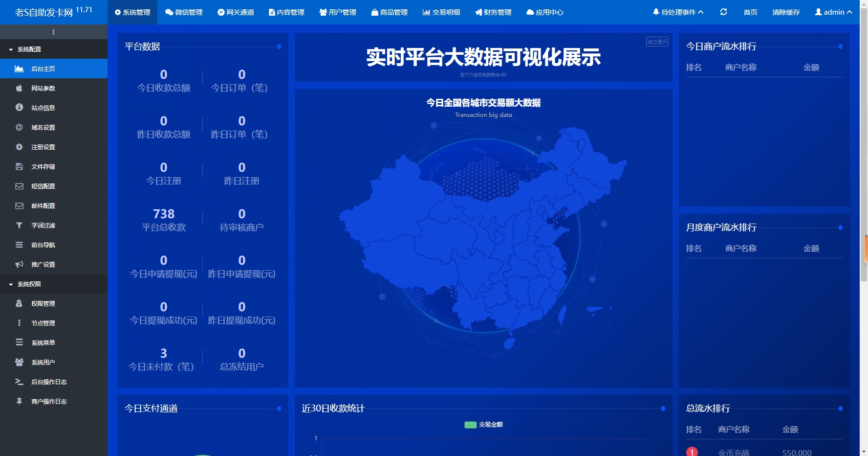
Task: Select 商户操作日志 in the sidebar
Action: click(54, 401)
